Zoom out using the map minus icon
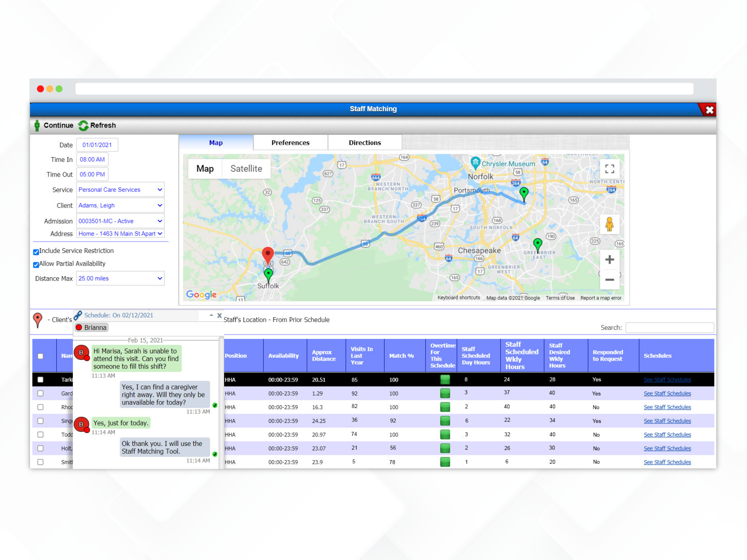 coord(610,279)
